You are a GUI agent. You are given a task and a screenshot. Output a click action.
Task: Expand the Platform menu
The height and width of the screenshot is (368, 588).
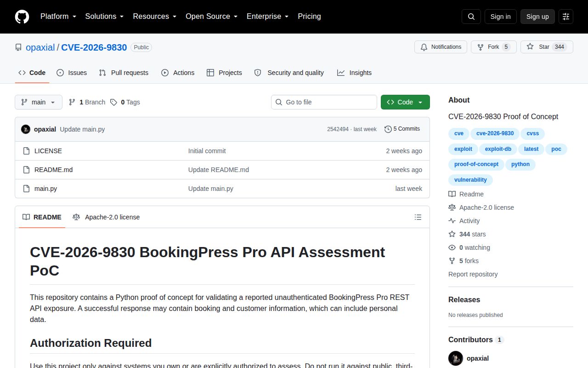[x=58, y=17]
